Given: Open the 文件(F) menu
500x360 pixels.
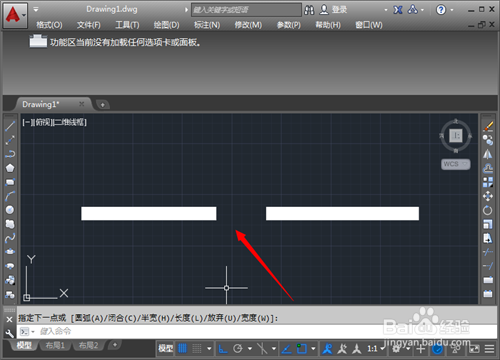Looking at the screenshot, I should (89, 25).
